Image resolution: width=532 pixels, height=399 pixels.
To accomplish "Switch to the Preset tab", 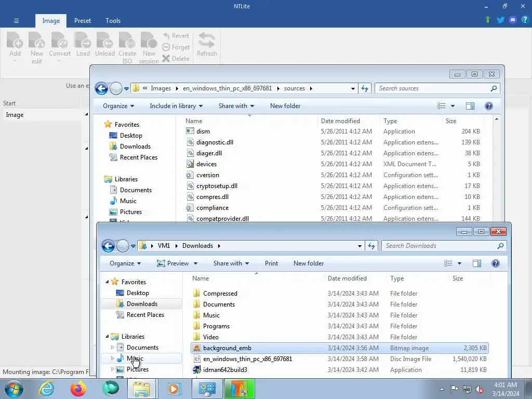I will pyautogui.click(x=83, y=21).
